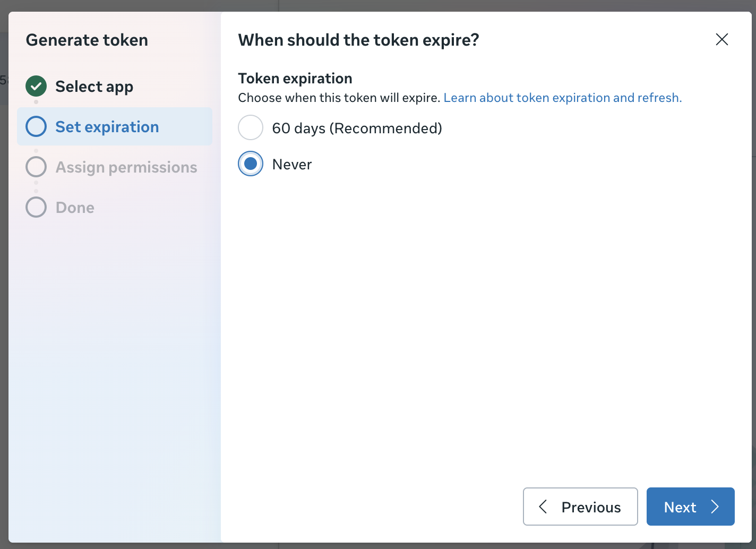This screenshot has height=549, width=756.
Task: Proceed by clicking the Next button text
Action: 680,507
